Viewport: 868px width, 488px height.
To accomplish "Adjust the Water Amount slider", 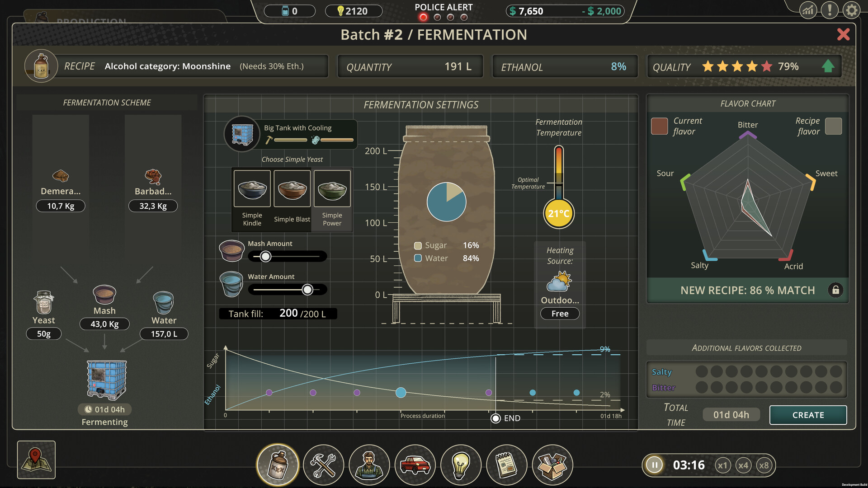I will pyautogui.click(x=308, y=290).
